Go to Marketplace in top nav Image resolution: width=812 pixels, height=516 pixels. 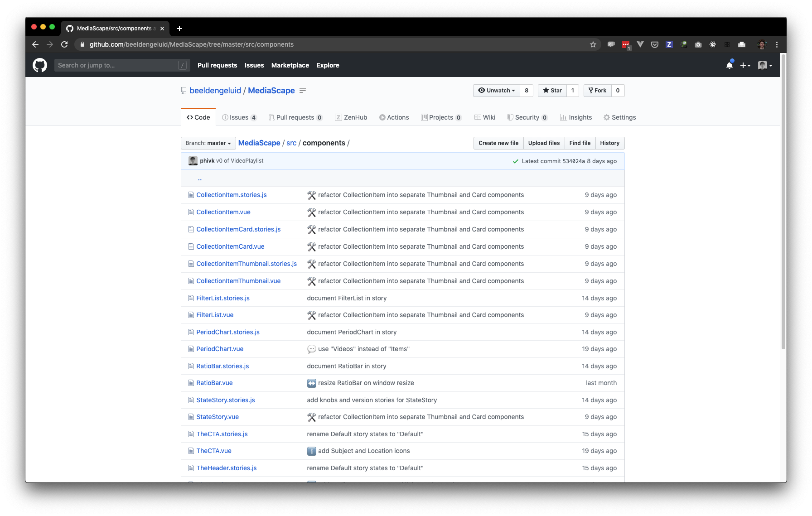[290, 65]
